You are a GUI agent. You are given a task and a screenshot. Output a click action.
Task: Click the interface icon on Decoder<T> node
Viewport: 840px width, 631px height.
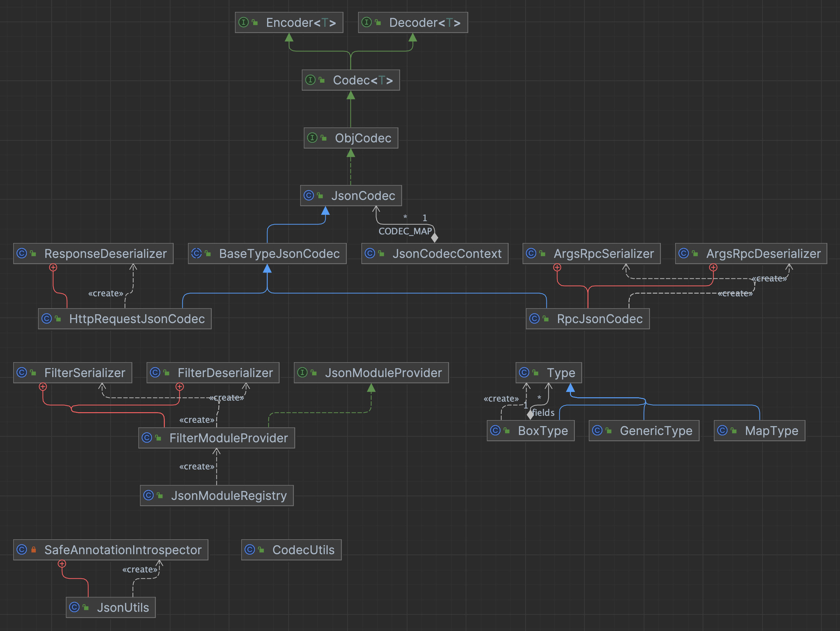coord(366,23)
